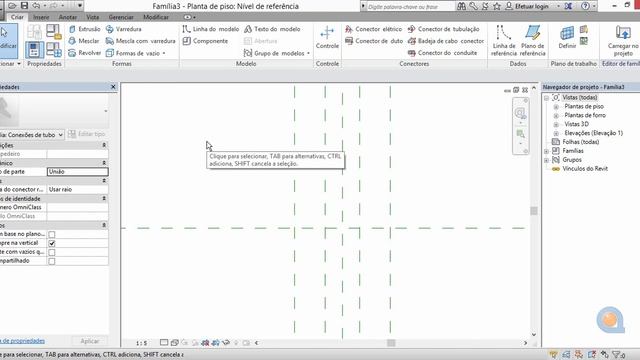Collapse the Vistas (todas) node
The image size is (640, 360).
coord(547,98)
